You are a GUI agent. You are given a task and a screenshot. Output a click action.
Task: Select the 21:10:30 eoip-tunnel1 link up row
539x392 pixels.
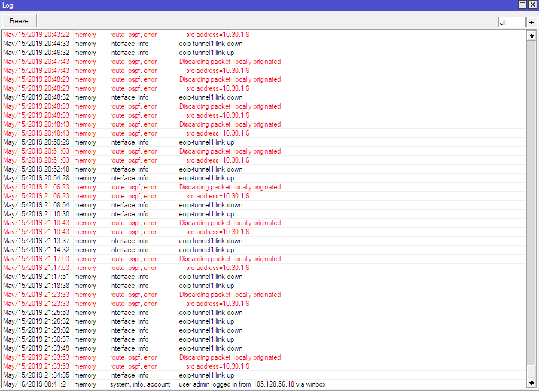pyautogui.click(x=264, y=214)
